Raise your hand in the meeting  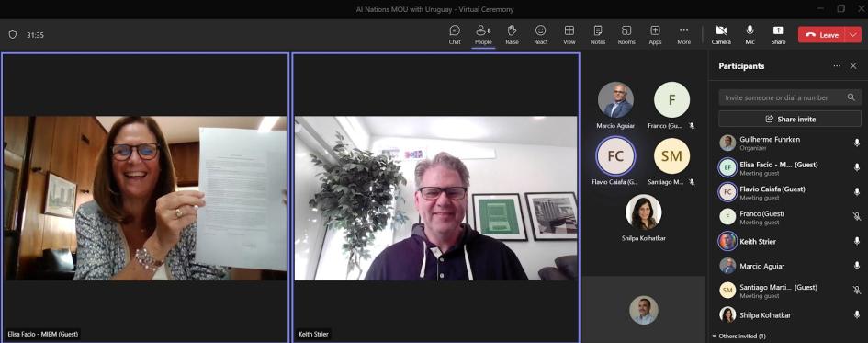click(x=512, y=35)
